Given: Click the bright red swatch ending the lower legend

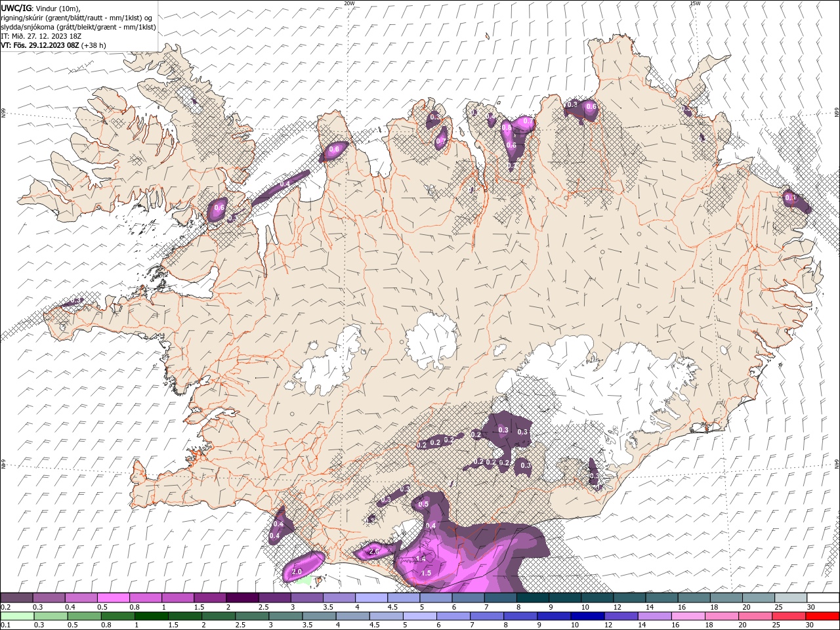Looking at the screenshot, I should pyautogui.click(x=823, y=616).
